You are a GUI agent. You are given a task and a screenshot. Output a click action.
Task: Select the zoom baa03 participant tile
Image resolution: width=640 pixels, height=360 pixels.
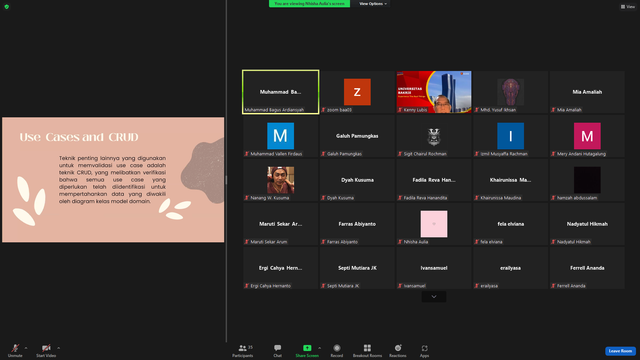click(357, 92)
